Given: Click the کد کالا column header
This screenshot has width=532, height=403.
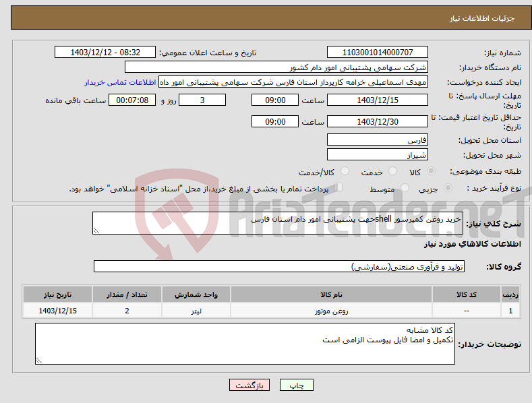Looking at the screenshot, I should 467,294.
